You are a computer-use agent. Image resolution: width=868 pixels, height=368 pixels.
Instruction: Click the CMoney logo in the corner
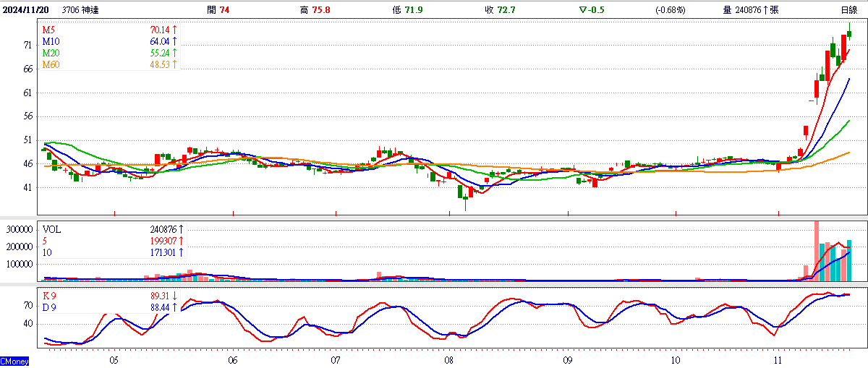[x=14, y=360]
